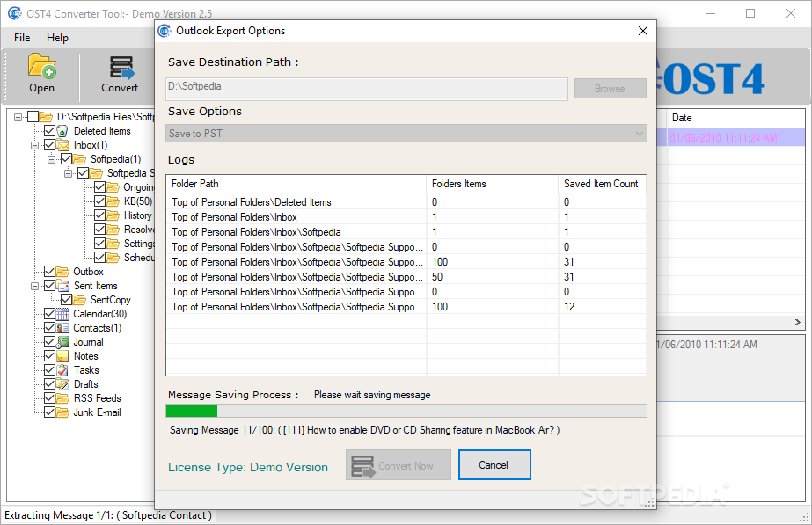Click the Folder Path column header
The image size is (812, 525).
296,184
